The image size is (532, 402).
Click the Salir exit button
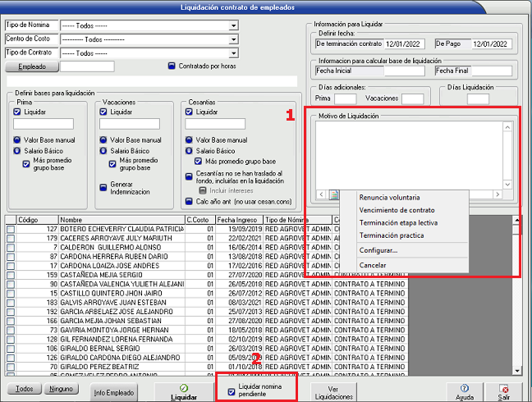point(504,392)
